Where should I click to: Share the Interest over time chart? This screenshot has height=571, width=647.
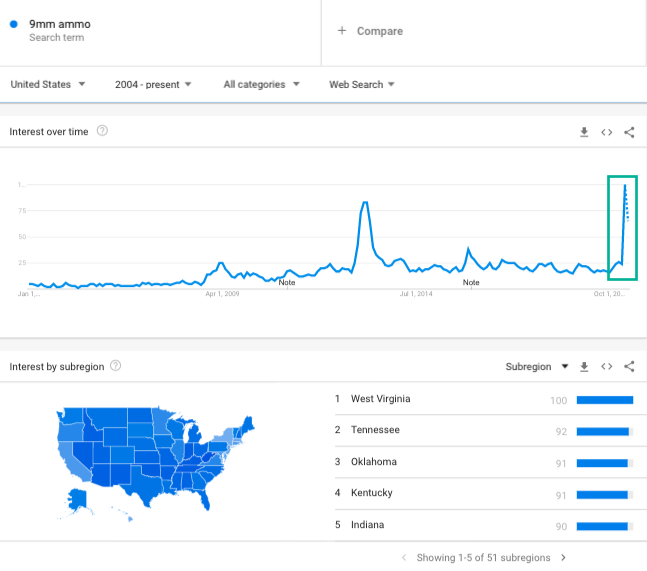629,132
